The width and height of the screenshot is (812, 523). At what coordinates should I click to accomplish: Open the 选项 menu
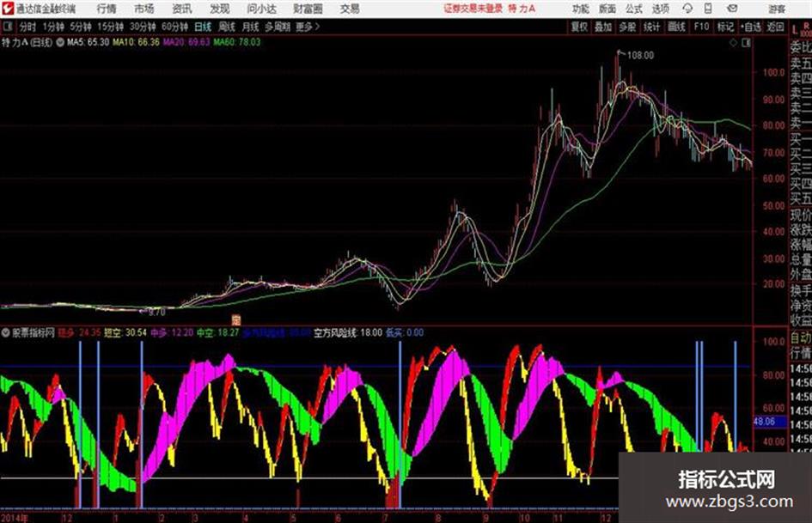[660, 9]
